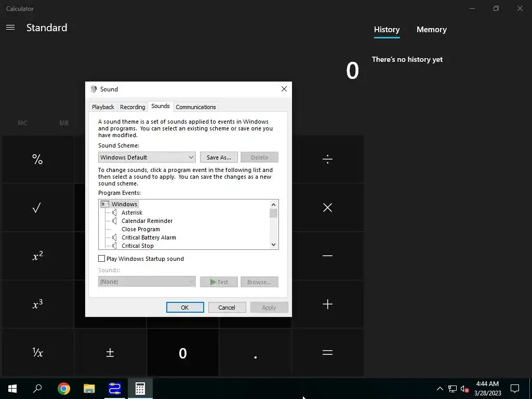Show hidden system tray icons
532x399 pixels.
[x=440, y=389]
